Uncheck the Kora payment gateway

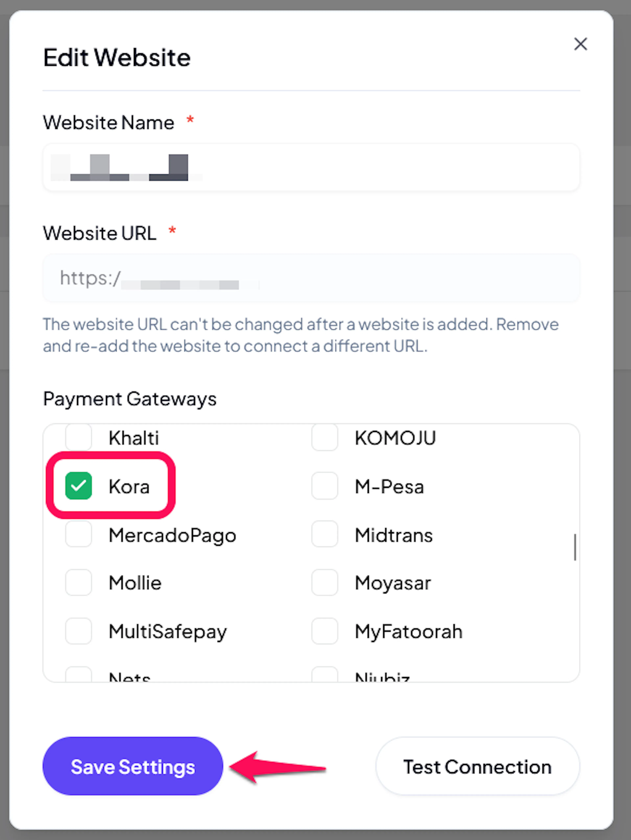click(79, 486)
